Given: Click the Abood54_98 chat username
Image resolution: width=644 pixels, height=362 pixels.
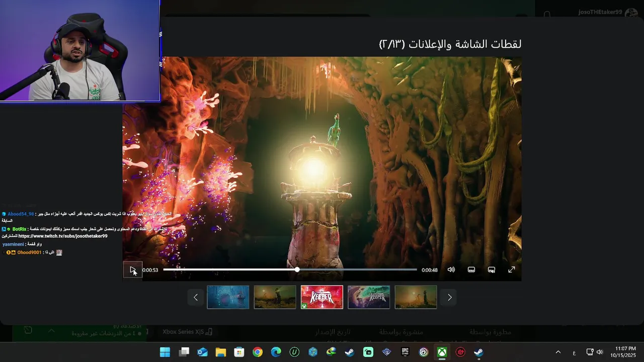Looking at the screenshot, I should [x=21, y=214].
